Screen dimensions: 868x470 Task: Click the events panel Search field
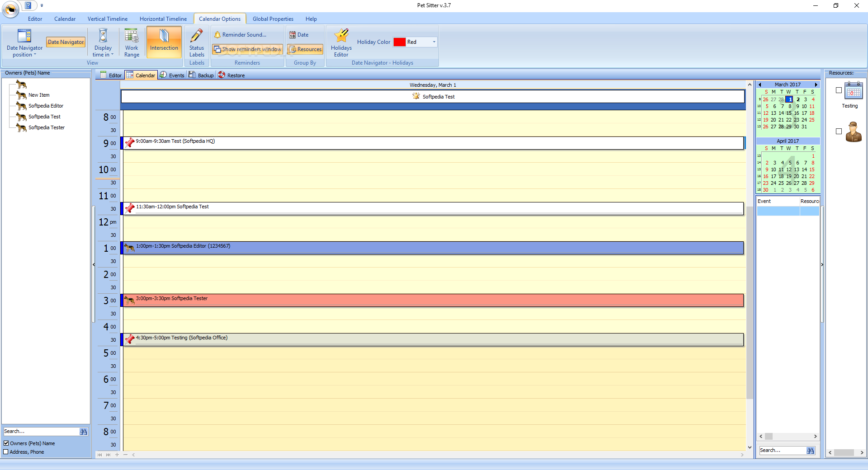tap(783, 451)
